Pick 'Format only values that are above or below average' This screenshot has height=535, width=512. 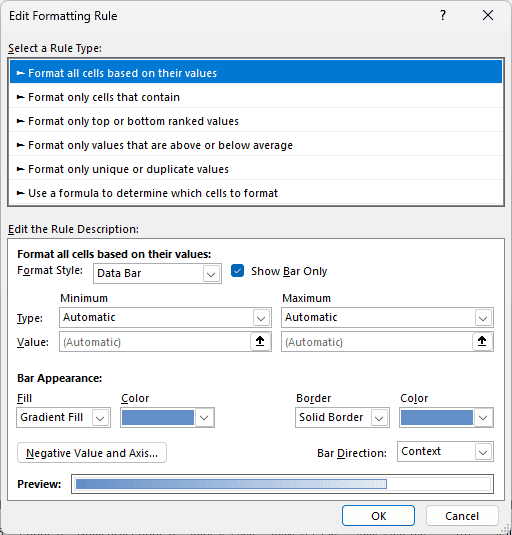(x=256, y=144)
